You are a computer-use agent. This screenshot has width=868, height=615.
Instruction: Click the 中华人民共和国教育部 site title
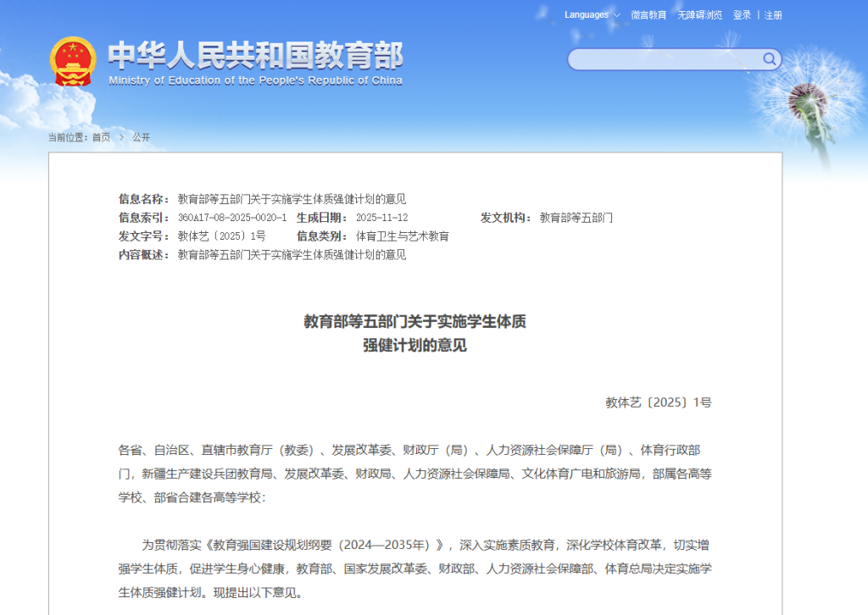click(x=255, y=55)
